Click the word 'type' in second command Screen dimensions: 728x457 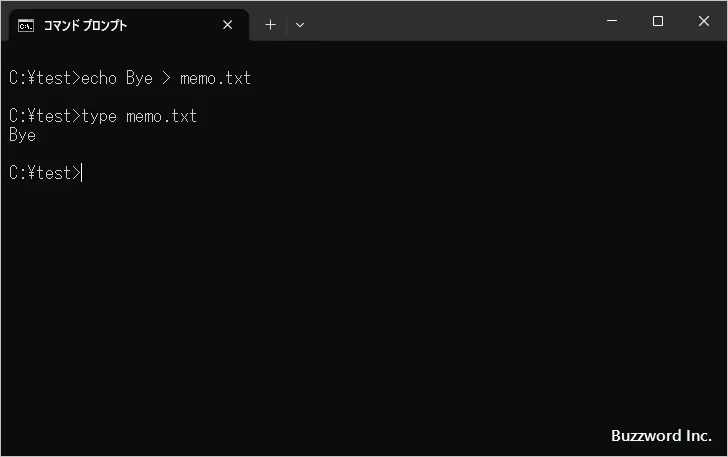pos(99,117)
